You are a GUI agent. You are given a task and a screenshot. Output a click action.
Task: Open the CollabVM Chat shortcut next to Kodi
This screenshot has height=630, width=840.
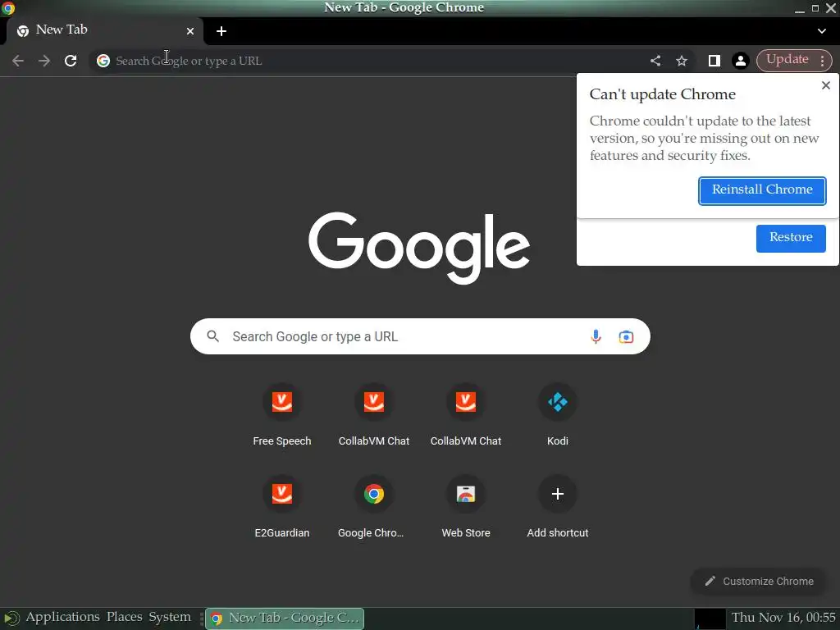(466, 414)
